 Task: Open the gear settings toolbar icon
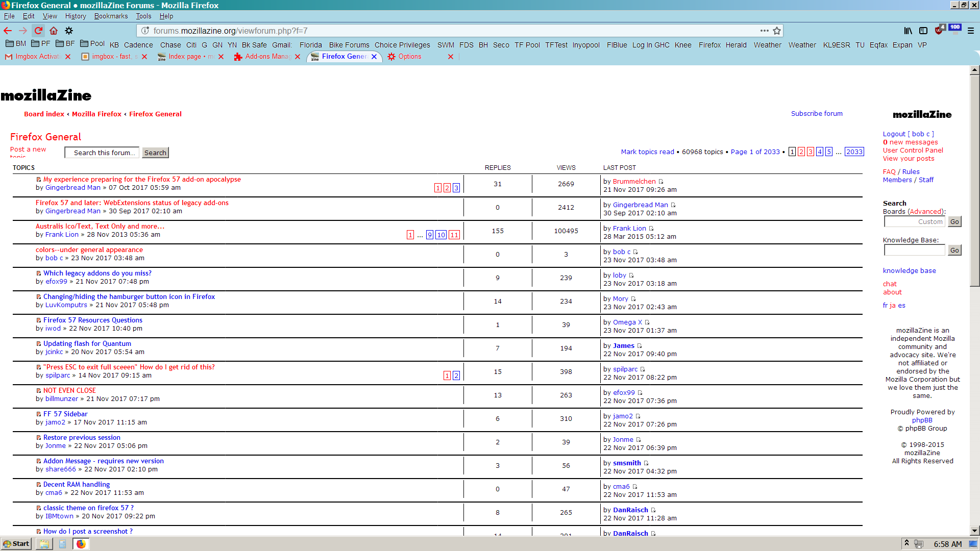coord(69,31)
